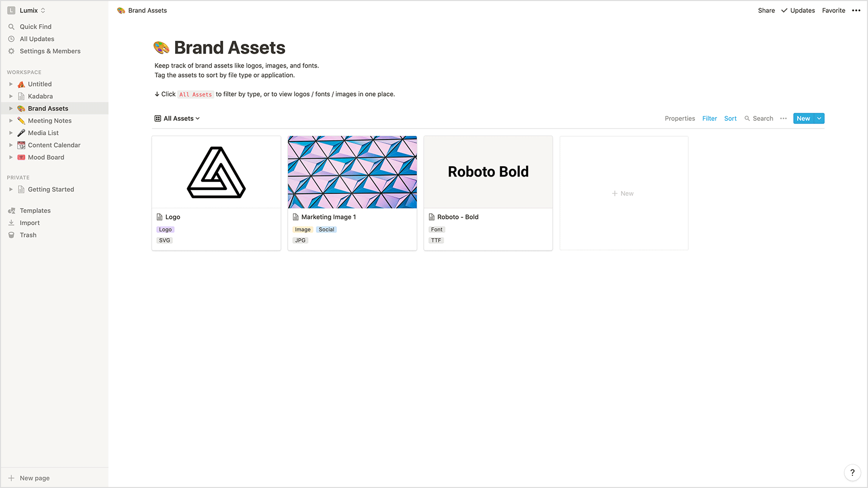Screen dimensions: 868x488
Task: Click the Search field in database toolbar
Action: click(758, 119)
